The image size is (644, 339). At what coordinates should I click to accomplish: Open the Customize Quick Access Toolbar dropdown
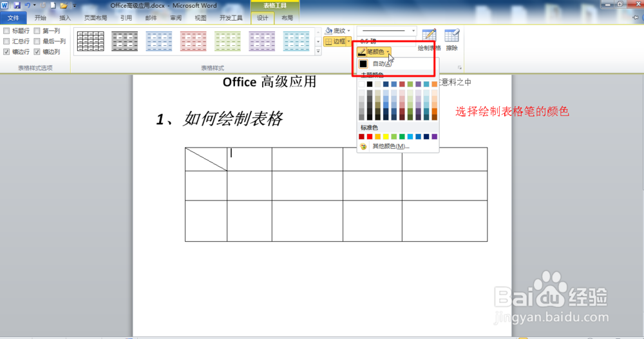click(74, 6)
